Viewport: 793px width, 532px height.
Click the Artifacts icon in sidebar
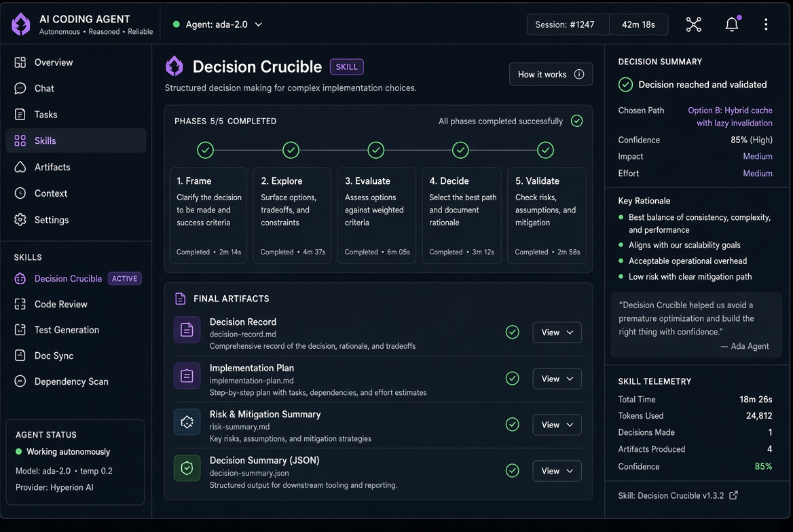point(20,167)
